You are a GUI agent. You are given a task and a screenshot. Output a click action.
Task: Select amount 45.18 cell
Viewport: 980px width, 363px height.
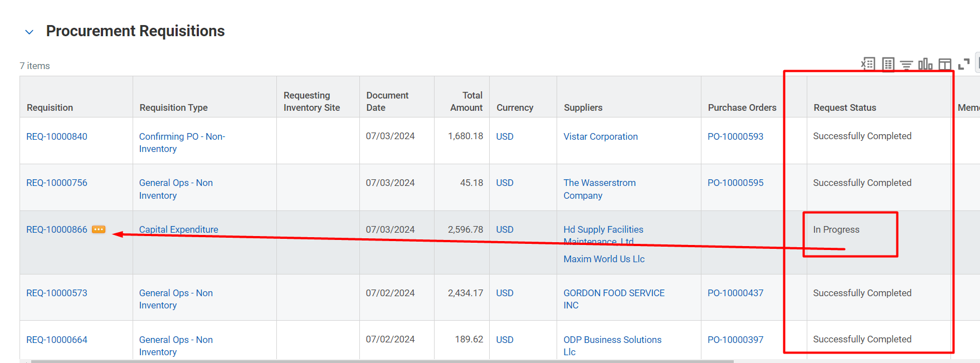point(472,183)
